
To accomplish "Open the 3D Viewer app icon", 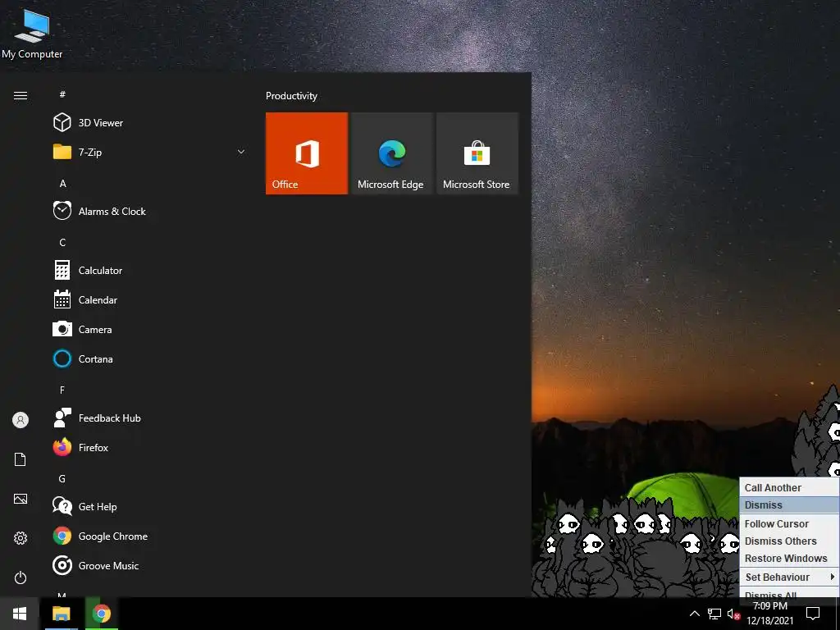I will click(x=62, y=123).
